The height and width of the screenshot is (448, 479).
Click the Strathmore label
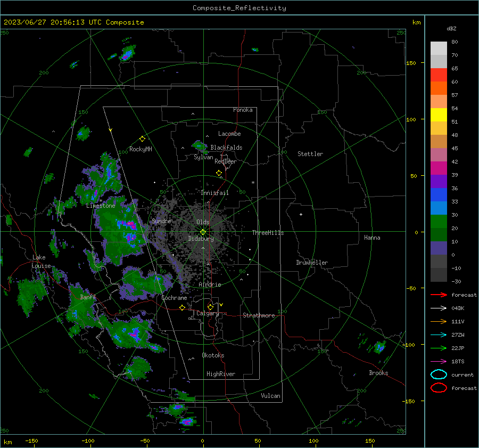pyautogui.click(x=259, y=315)
